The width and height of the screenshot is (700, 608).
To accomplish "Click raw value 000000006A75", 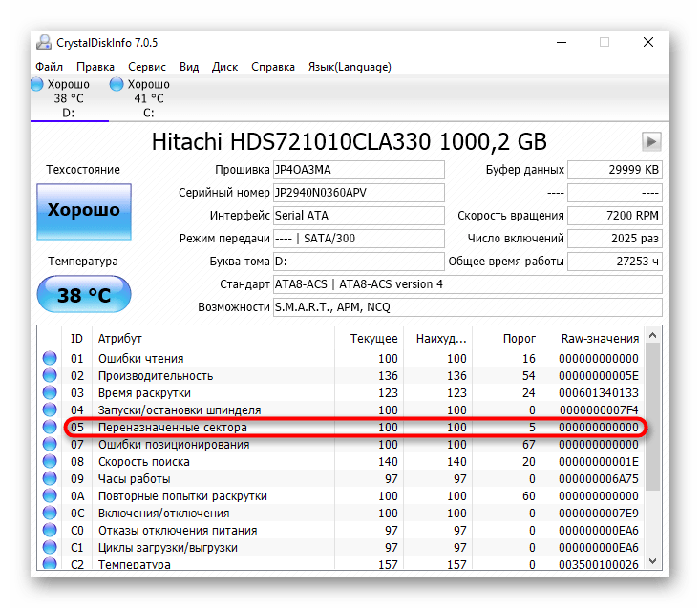I will pos(598,479).
